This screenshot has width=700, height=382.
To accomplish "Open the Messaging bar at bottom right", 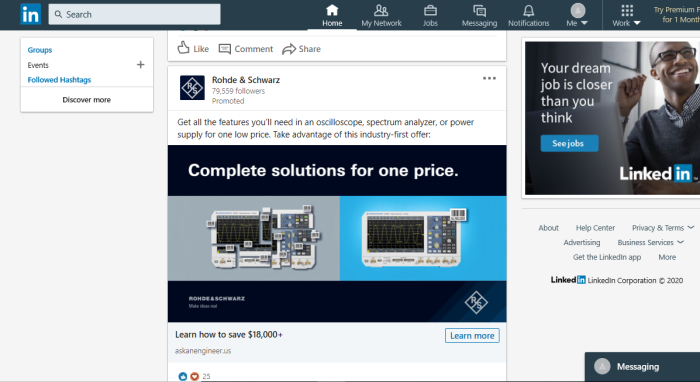I will [x=642, y=367].
